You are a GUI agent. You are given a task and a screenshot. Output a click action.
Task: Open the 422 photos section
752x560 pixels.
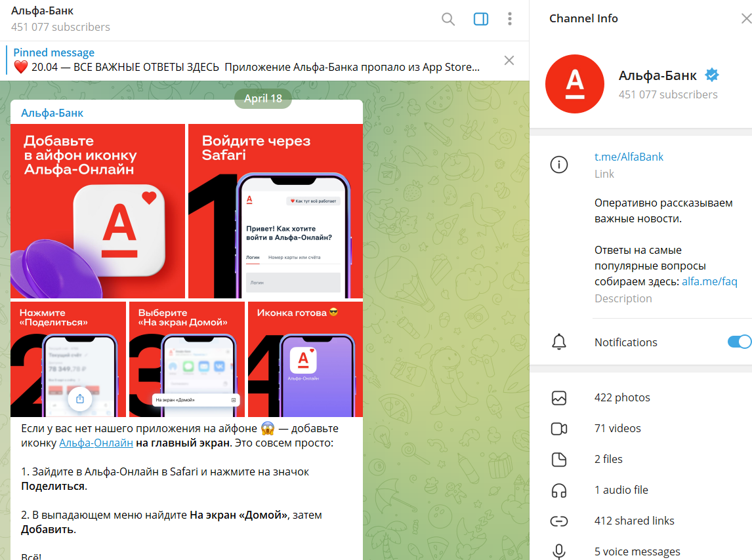[621, 397]
